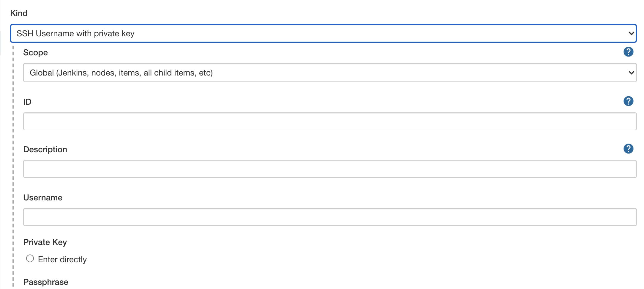Open the 'SSH Username with private key' Kind dropdown
This screenshot has height=289, width=644.
click(x=323, y=33)
